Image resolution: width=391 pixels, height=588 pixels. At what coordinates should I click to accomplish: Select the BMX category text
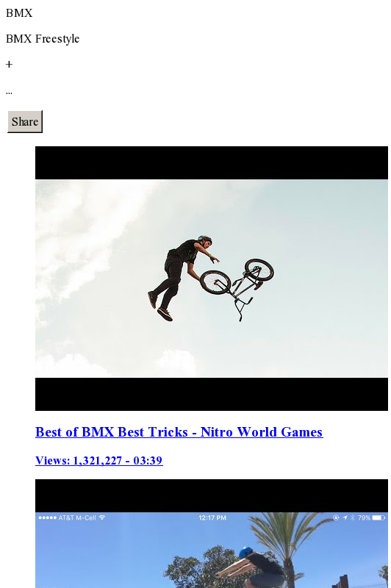point(19,13)
